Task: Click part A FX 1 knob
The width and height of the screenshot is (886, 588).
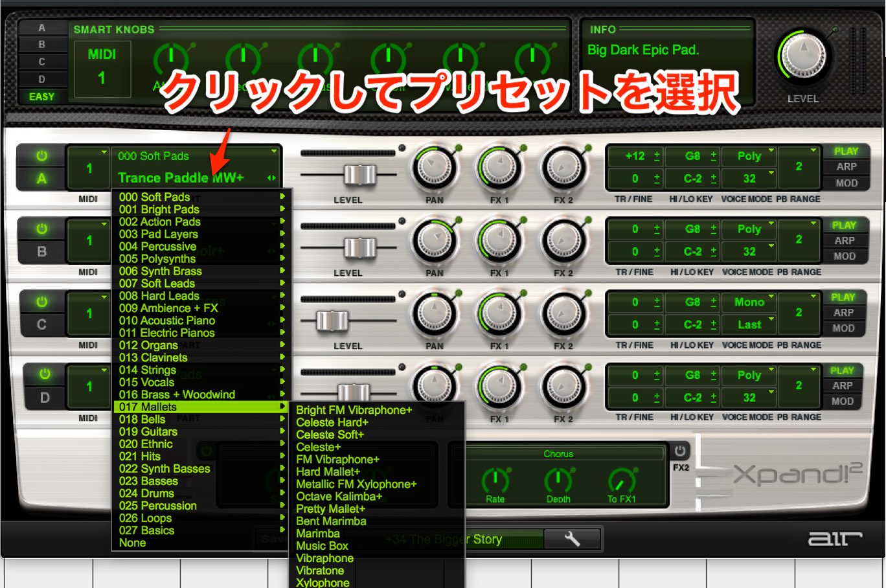Action: pos(499,167)
